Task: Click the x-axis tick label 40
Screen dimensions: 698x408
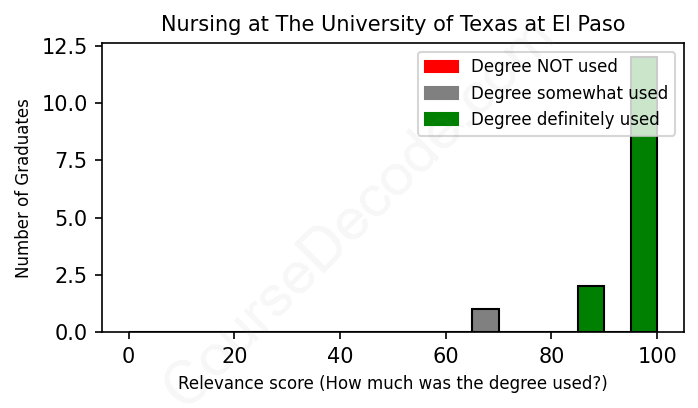Action: [x=340, y=357]
